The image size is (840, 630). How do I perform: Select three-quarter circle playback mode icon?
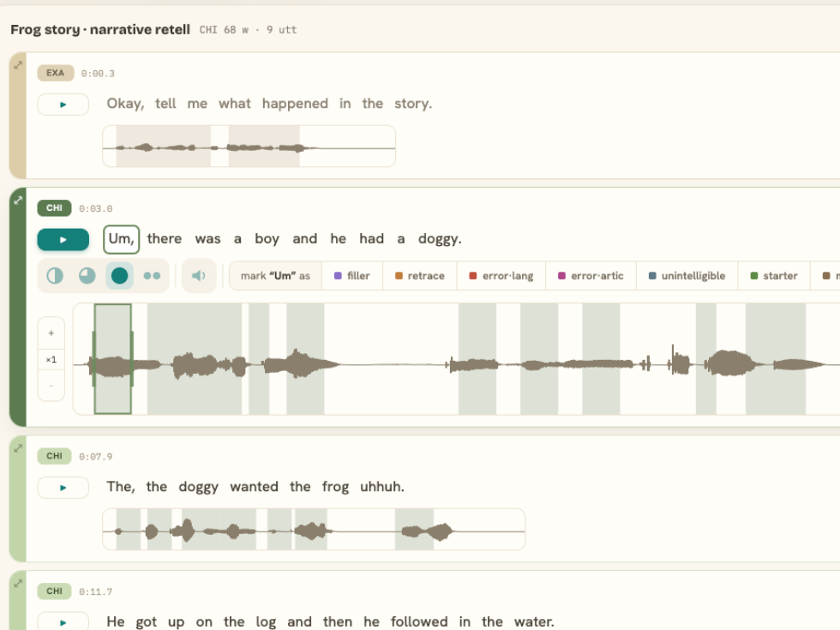click(x=87, y=275)
